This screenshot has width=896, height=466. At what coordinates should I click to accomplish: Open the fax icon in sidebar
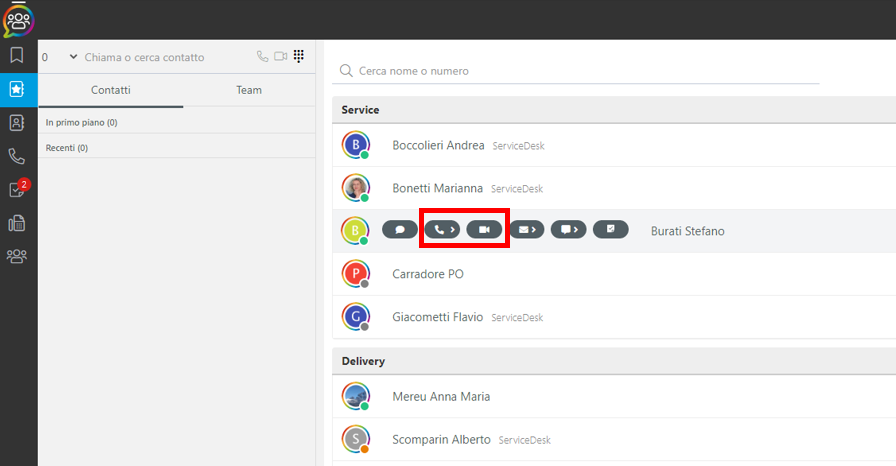tap(17, 223)
